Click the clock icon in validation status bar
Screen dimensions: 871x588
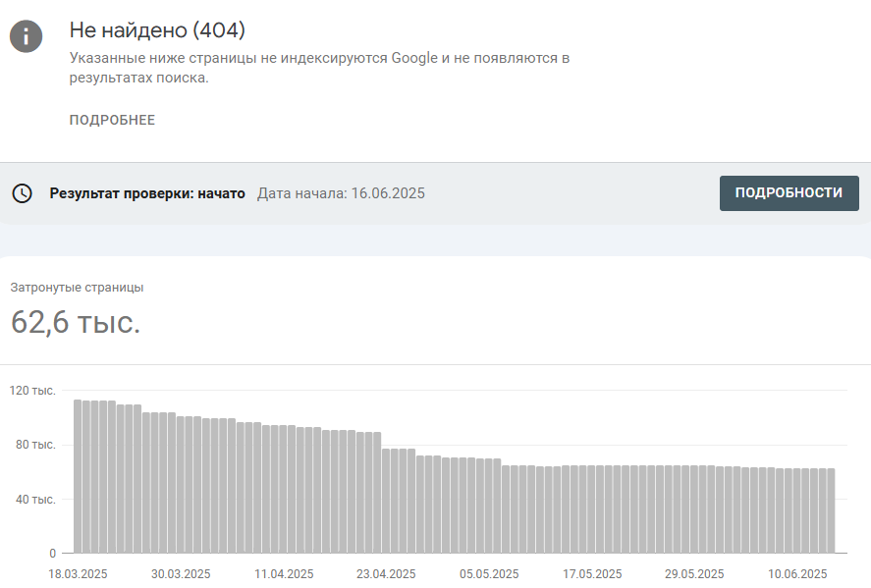pyautogui.click(x=23, y=193)
